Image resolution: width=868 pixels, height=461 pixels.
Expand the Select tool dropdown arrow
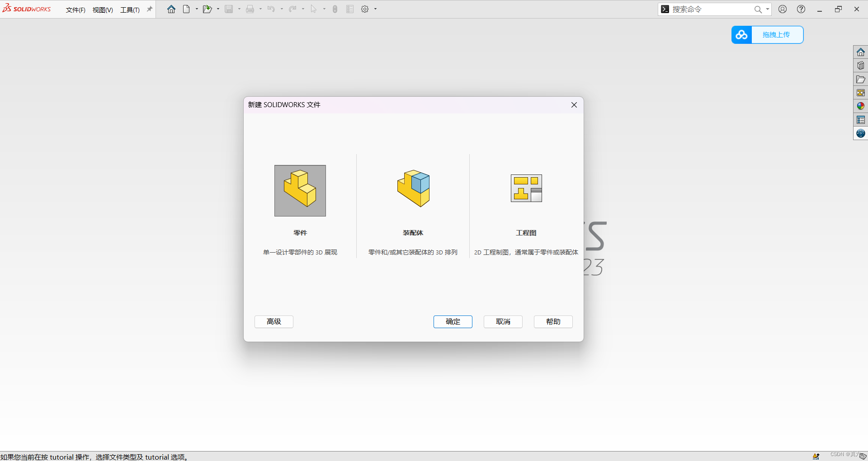click(x=324, y=9)
